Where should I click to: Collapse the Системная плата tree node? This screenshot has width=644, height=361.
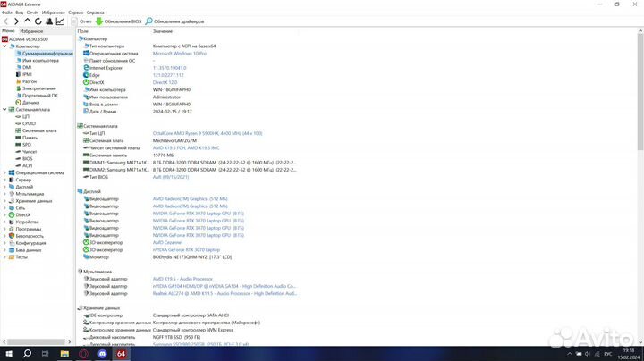click(4, 110)
